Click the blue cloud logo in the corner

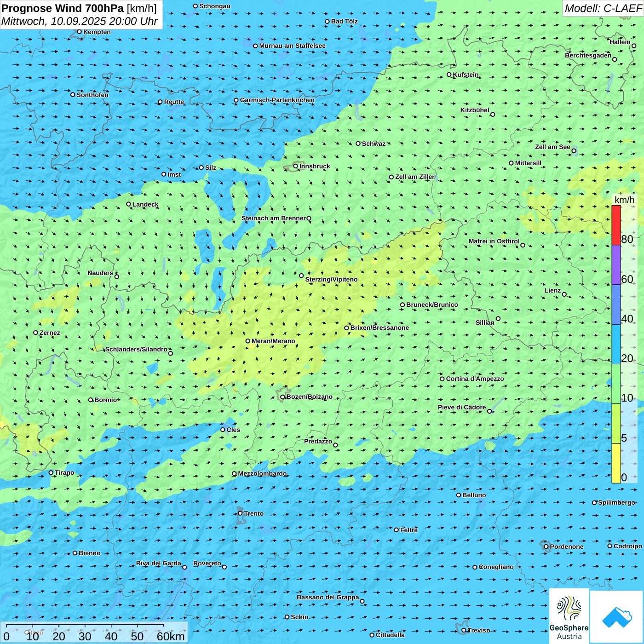coord(617,617)
